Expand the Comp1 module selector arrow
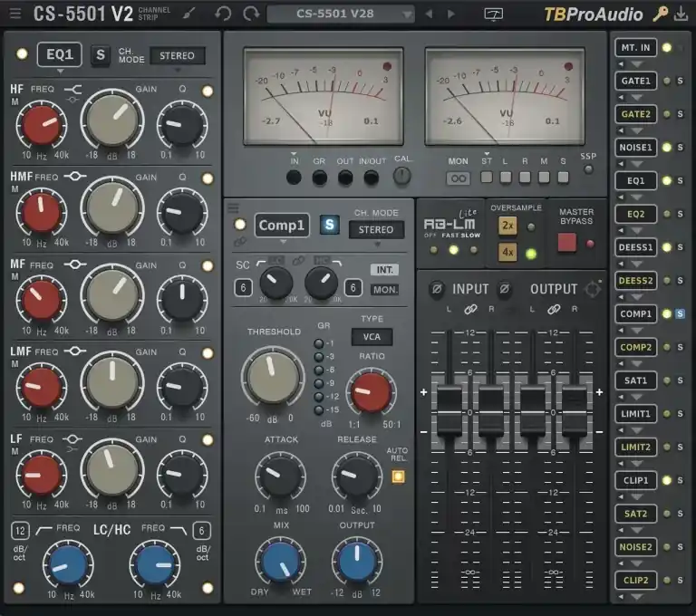 point(283,242)
